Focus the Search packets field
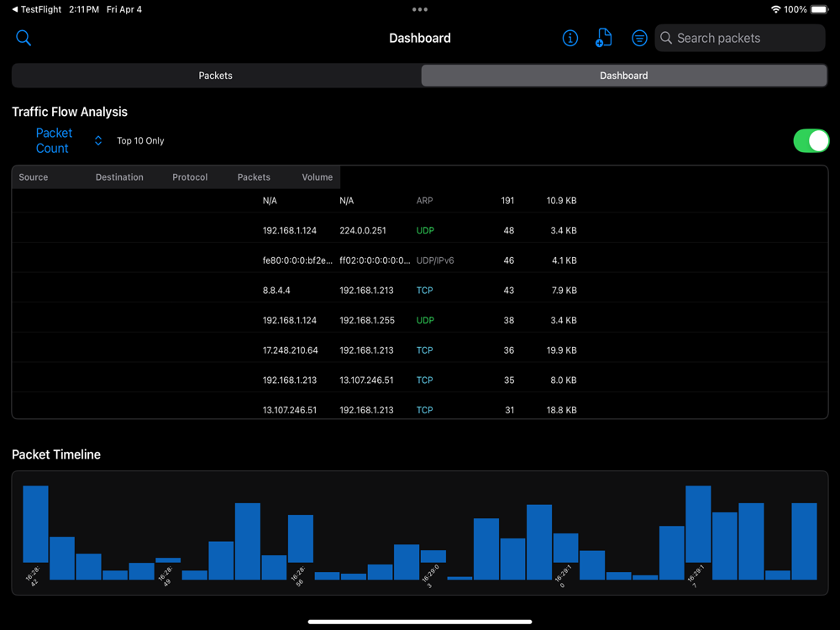The height and width of the screenshot is (630, 840). pyautogui.click(x=740, y=38)
